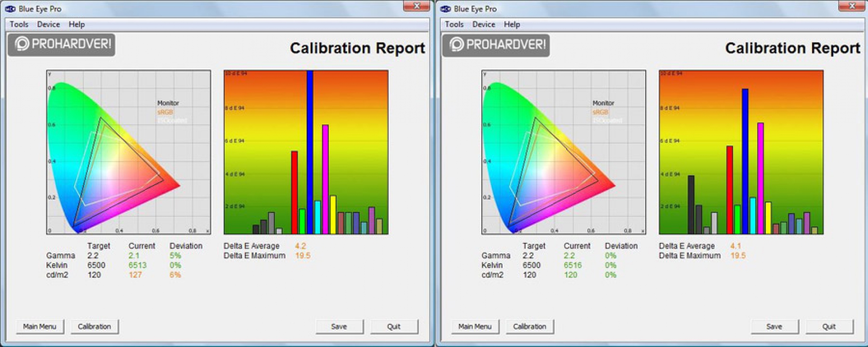The image size is (868, 347).
Task: Open the Tools menu in left window
Action: pos(19,24)
